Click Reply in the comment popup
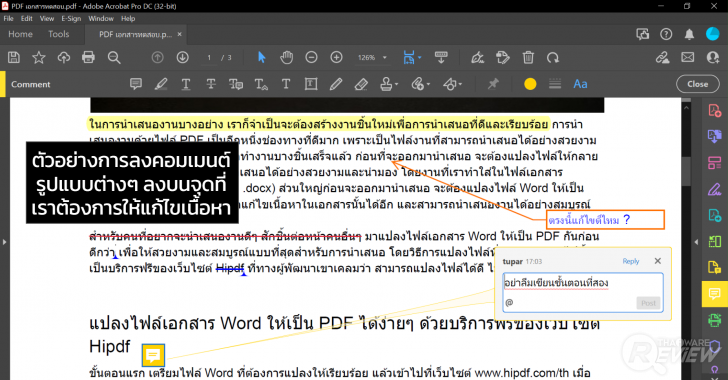Image resolution: width=728 pixels, height=380 pixels. [x=630, y=261]
